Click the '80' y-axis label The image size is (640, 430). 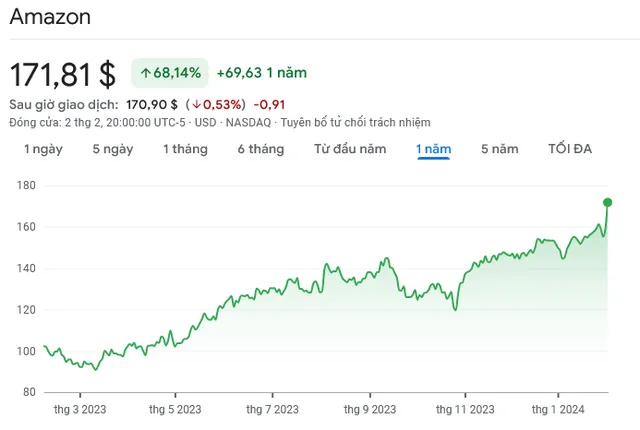point(29,392)
